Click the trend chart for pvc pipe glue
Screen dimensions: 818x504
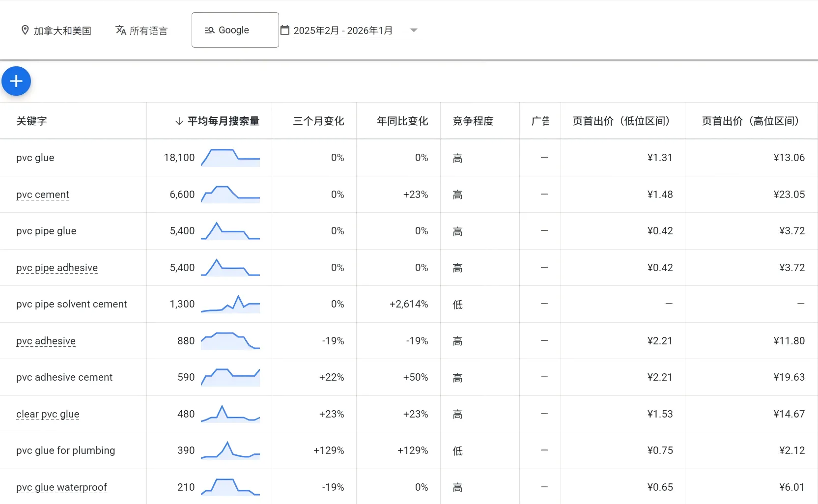230,231
